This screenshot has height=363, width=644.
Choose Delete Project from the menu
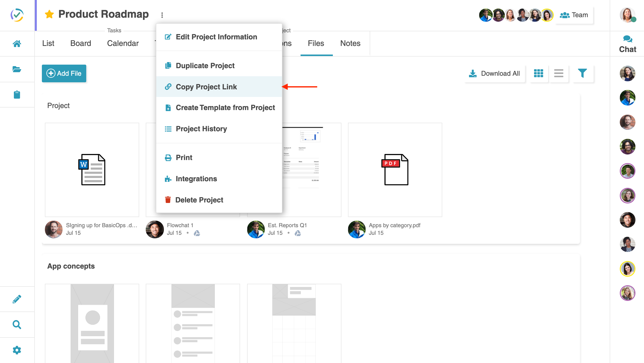click(199, 200)
